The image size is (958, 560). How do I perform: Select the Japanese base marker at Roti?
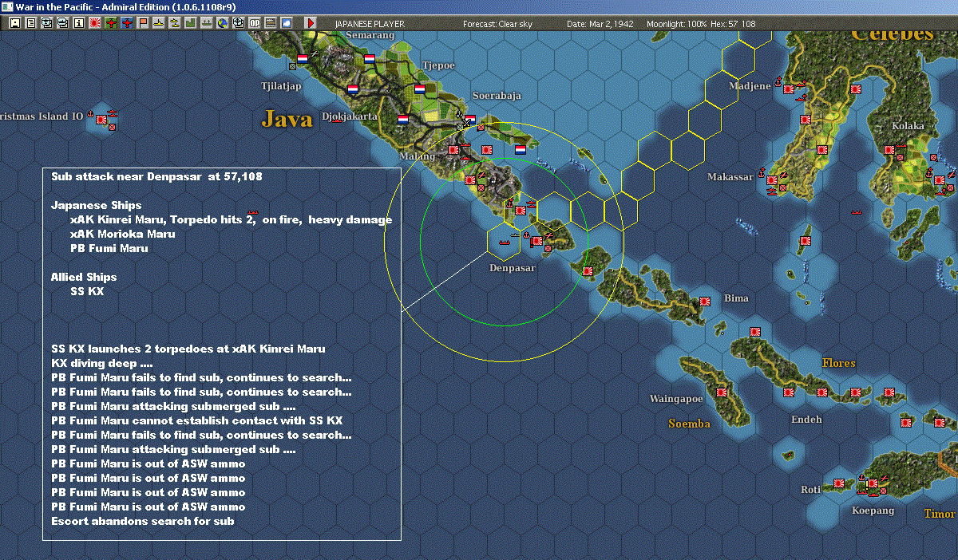pos(839,483)
